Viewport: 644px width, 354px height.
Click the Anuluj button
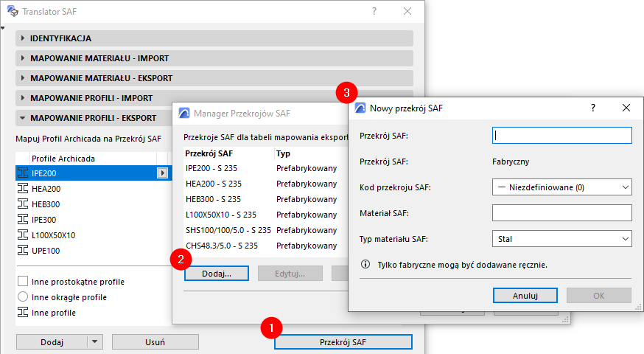(525, 296)
